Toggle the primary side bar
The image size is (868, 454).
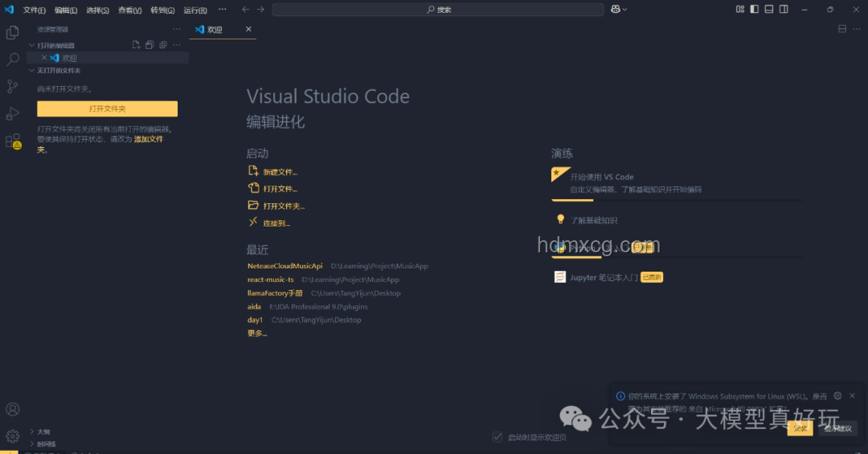coord(754,10)
